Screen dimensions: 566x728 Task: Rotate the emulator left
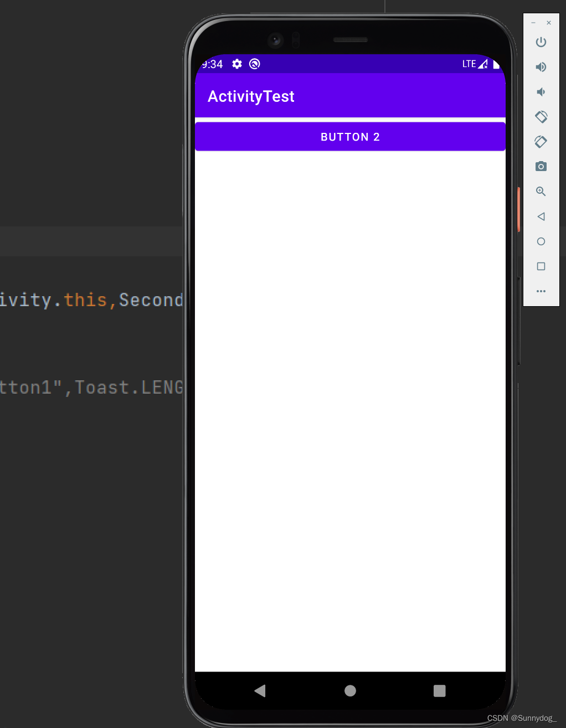(x=541, y=117)
